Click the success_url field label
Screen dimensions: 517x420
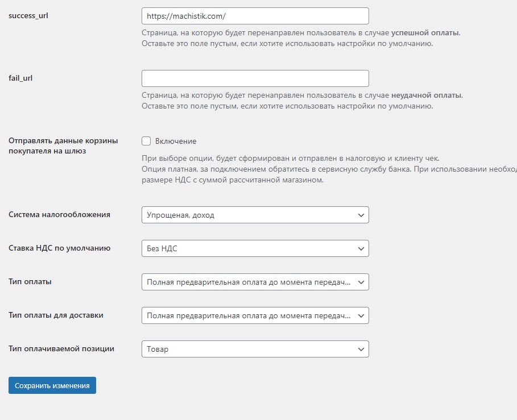tap(28, 15)
